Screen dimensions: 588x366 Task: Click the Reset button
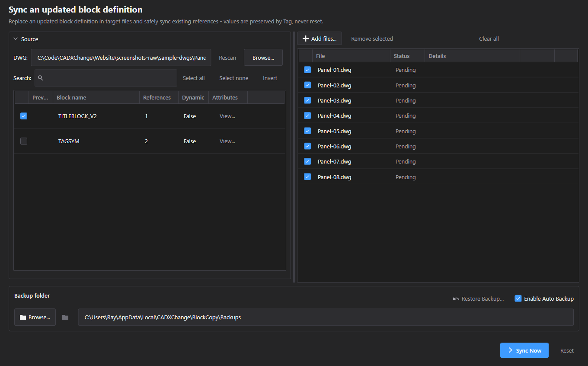[x=567, y=350]
